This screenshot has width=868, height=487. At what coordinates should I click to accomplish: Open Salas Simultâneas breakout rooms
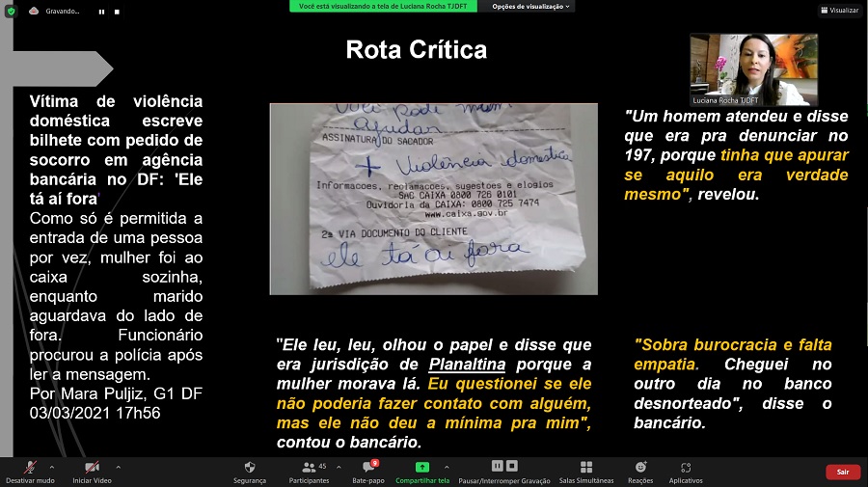585,467
